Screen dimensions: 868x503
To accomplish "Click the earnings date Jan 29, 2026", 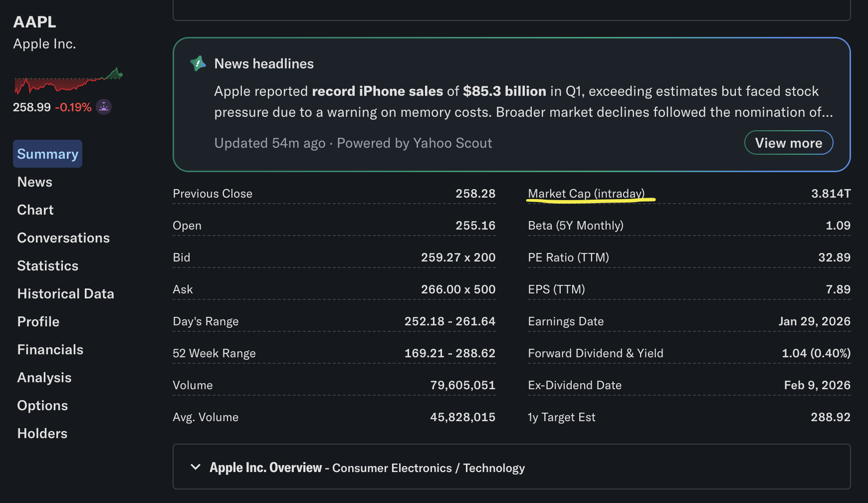I will [x=815, y=321].
